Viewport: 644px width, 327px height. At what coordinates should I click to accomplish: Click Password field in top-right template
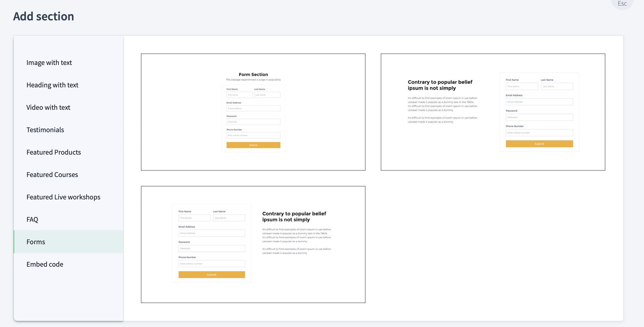click(x=539, y=117)
